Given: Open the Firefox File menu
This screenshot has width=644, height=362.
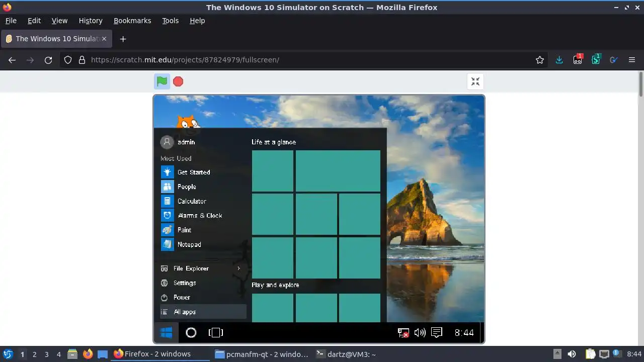Looking at the screenshot, I should (11, 21).
